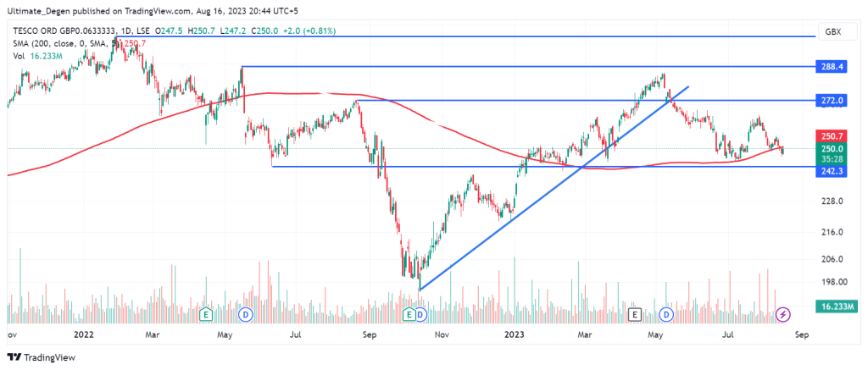Click the 2023 label on time axis
868x370 pixels.
pos(515,334)
